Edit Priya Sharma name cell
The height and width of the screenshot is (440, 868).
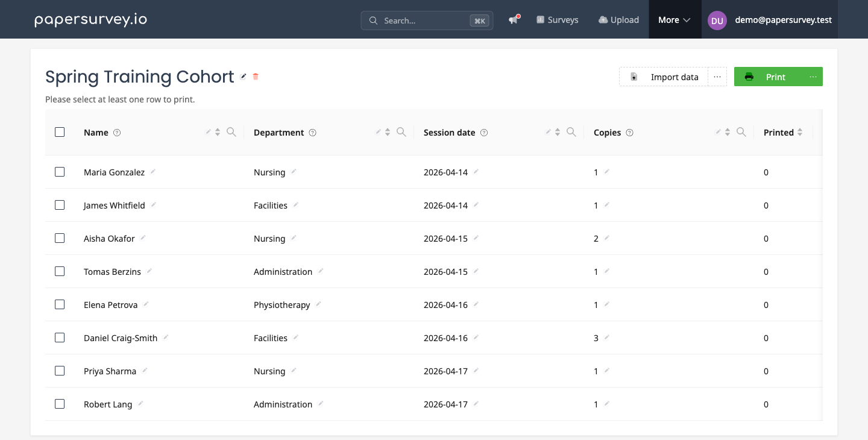point(145,370)
